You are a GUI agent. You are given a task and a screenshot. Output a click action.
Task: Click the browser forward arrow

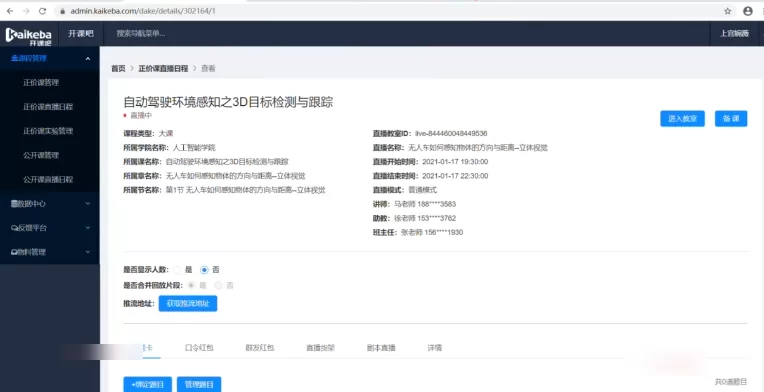(x=26, y=11)
